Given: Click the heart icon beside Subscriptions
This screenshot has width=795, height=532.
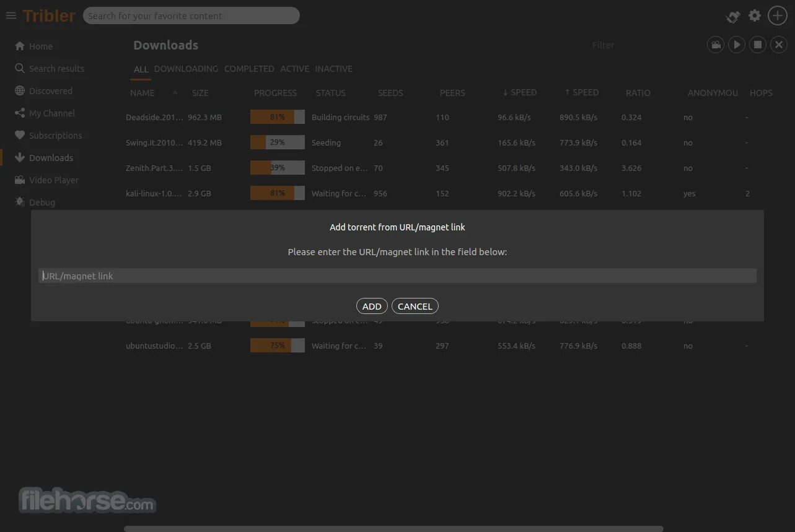Looking at the screenshot, I should point(20,135).
